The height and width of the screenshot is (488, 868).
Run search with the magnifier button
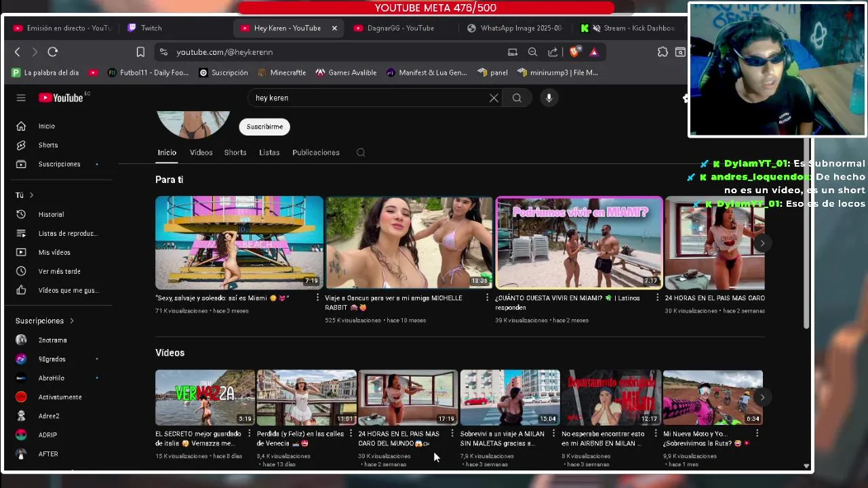click(517, 98)
